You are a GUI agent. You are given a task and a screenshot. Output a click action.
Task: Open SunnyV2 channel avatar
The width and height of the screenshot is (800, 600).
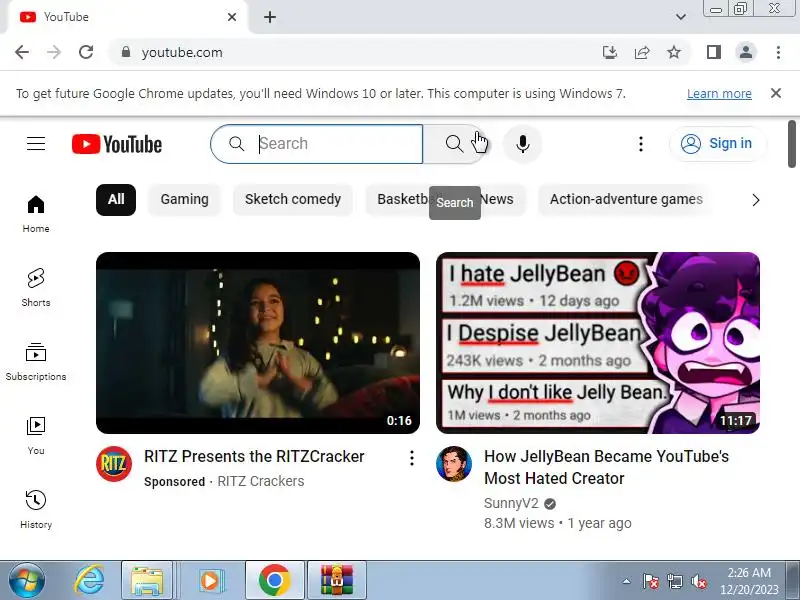tap(454, 464)
